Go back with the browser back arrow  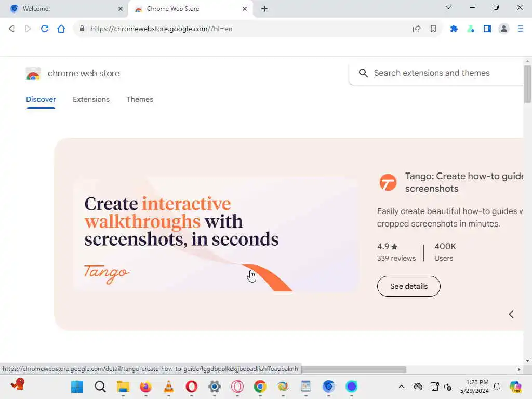(x=11, y=29)
